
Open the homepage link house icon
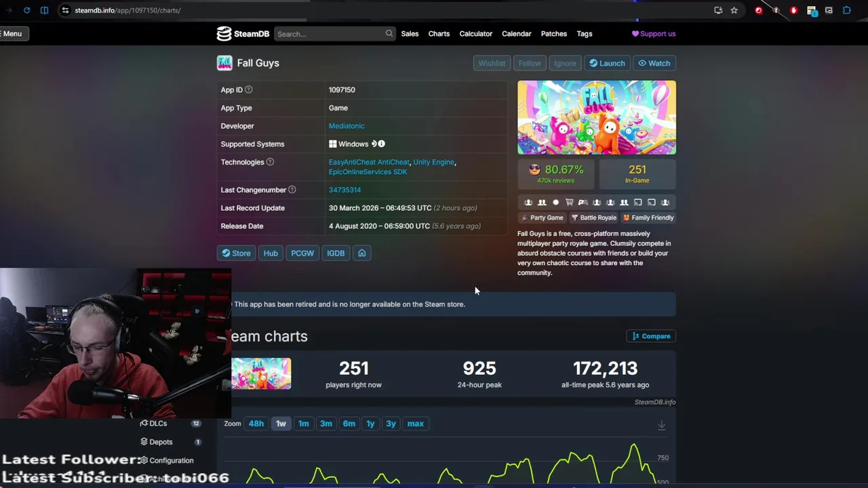pyautogui.click(x=362, y=253)
